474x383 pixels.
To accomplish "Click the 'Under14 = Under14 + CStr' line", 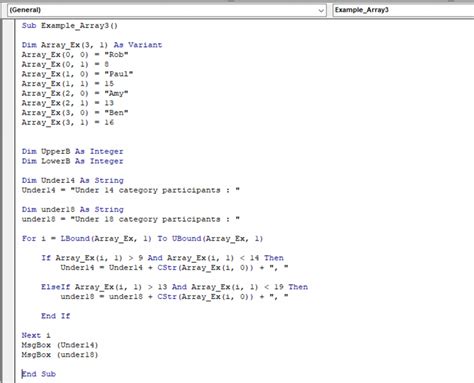I will click(174, 268).
